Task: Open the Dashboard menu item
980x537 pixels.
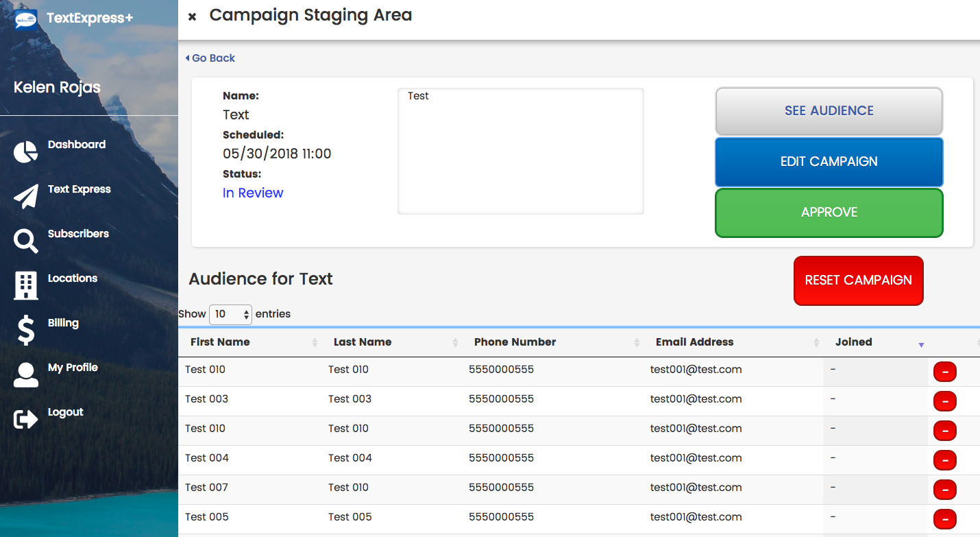Action: 77,145
